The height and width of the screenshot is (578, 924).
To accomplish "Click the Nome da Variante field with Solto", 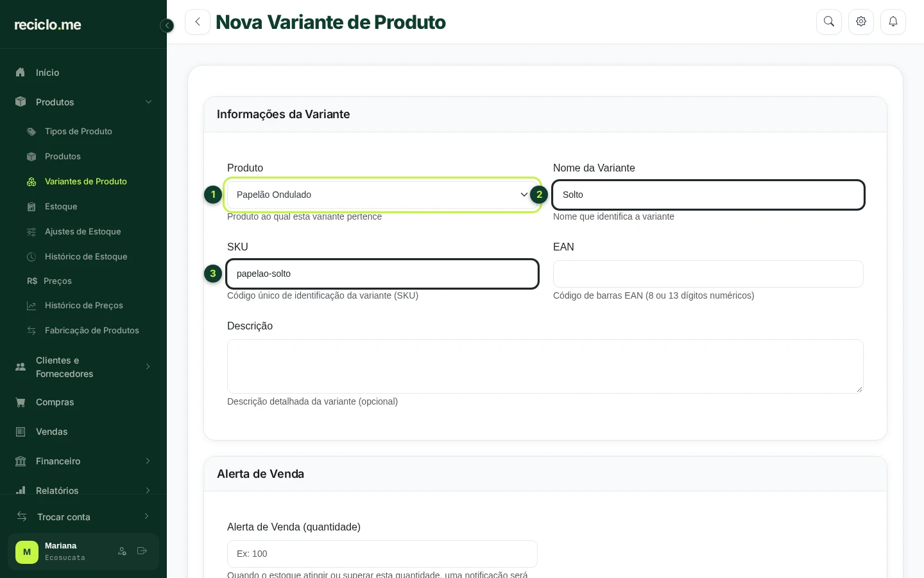I will [708, 195].
